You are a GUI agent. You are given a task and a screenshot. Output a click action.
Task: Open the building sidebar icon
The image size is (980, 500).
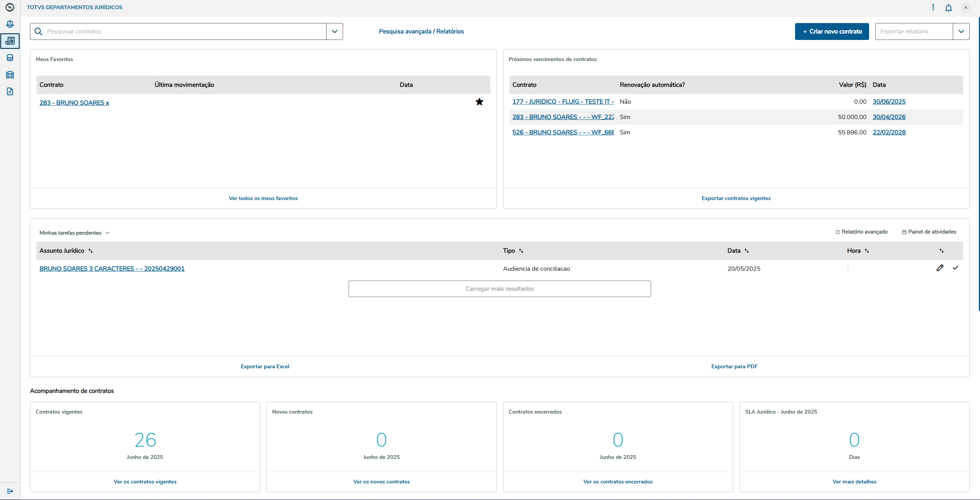[10, 75]
